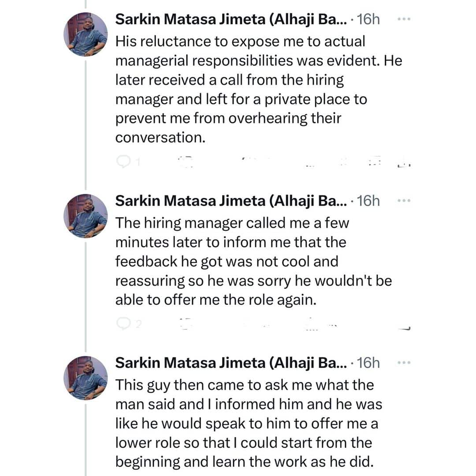The height and width of the screenshot is (476, 476).
Task: Retweet the managerial responsibilities tweet
Action: coord(187,162)
